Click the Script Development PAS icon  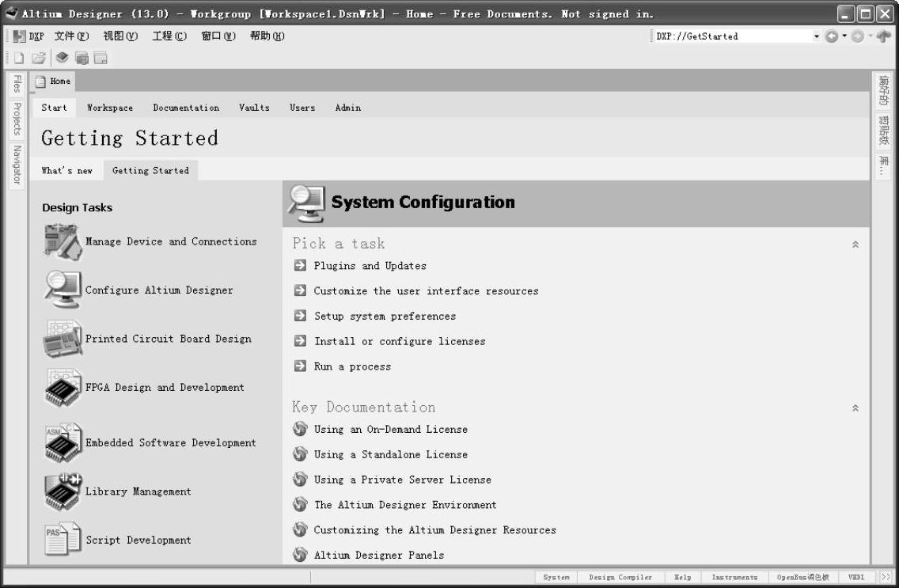63,539
